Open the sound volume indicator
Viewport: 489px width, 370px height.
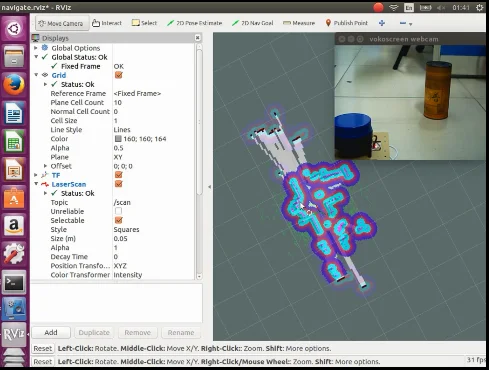(x=441, y=7)
